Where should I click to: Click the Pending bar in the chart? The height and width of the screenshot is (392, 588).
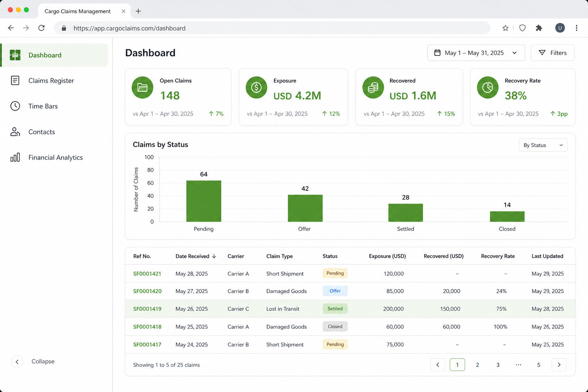[x=204, y=201]
